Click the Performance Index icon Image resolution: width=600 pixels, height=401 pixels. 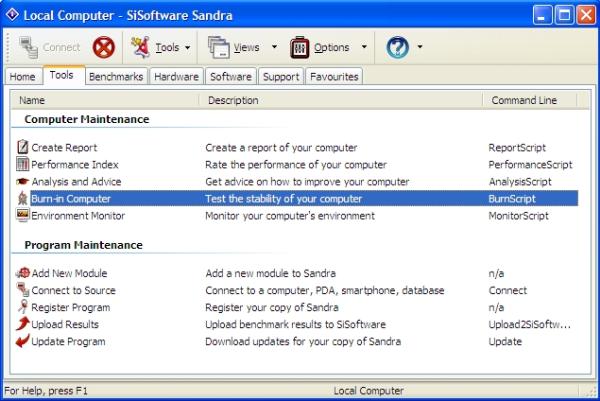(x=23, y=164)
